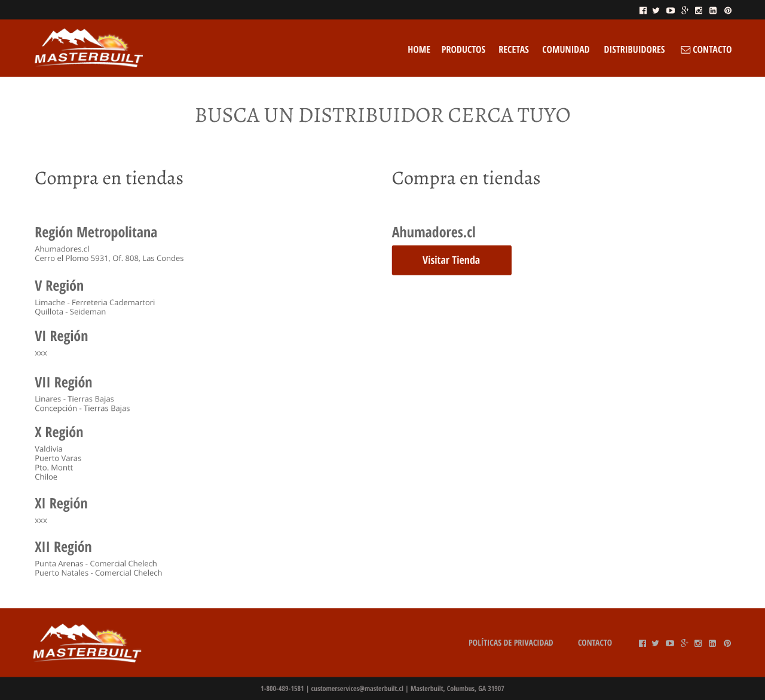Screen dimensions: 765x700
Task: Open Facebook icon in top bar
Action: (x=642, y=10)
